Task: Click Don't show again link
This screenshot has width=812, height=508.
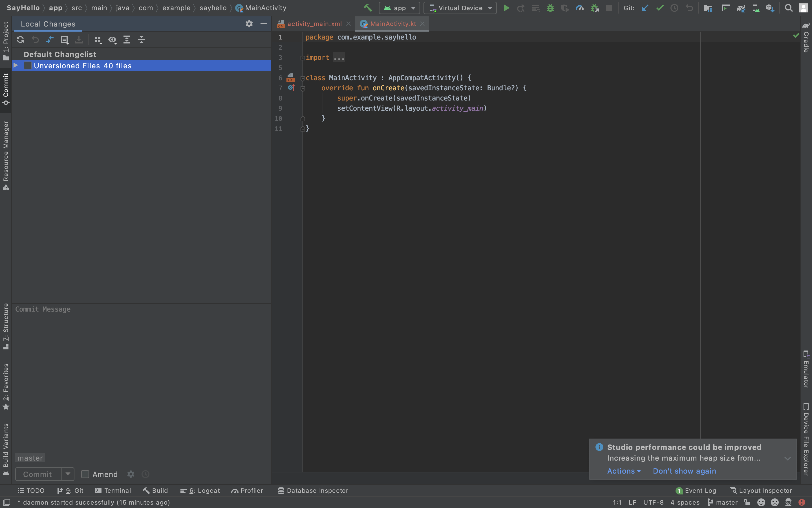Action: pos(684,471)
